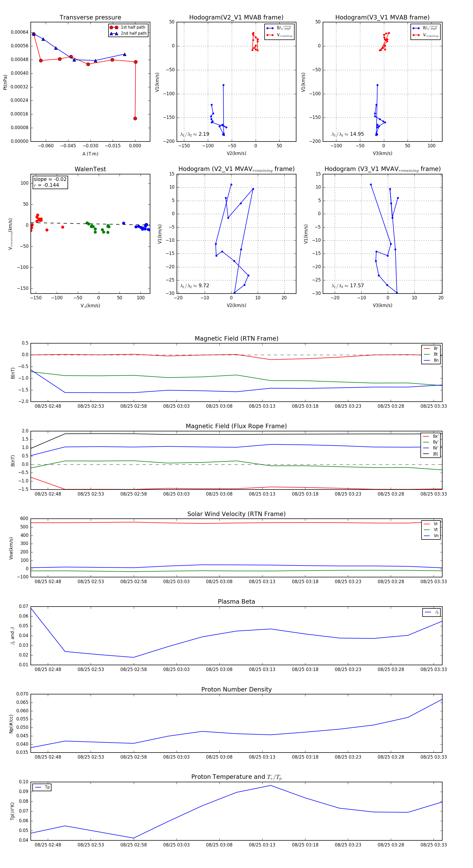Click the Plasma Beta minimum near 02:58
The height and width of the screenshot is (868, 473).
pos(134,657)
